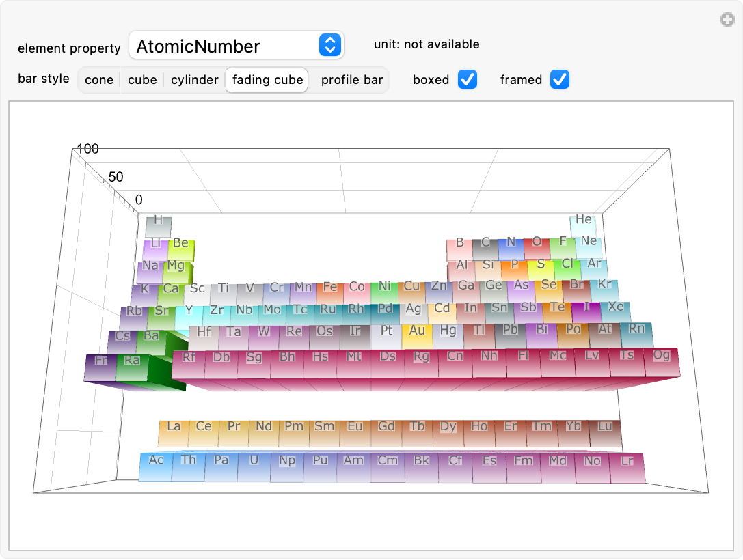Screen dimensions: 743x560
Task: Toggle the framed checkbox
Action: pos(560,80)
